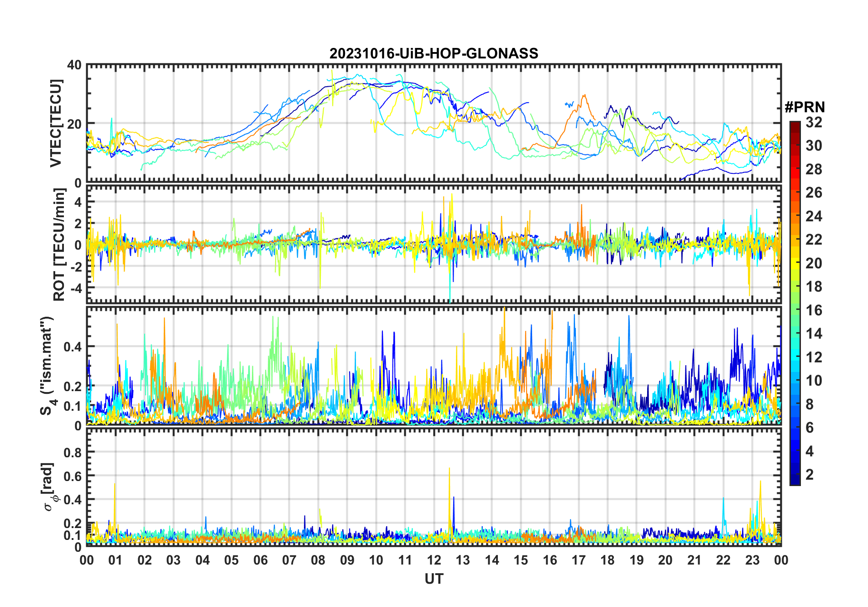Click inside the S4 scintillation plot panel
This screenshot has height=607, width=868.
[x=434, y=366]
